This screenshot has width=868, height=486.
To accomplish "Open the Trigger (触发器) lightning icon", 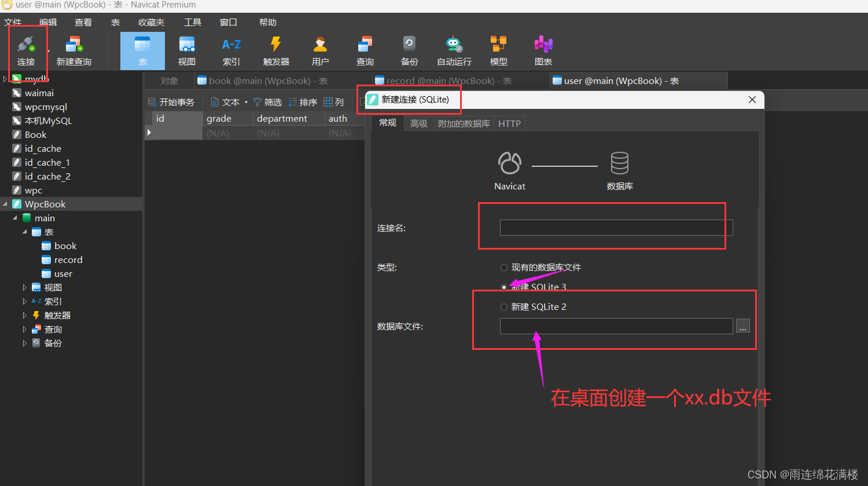I will click(x=276, y=51).
